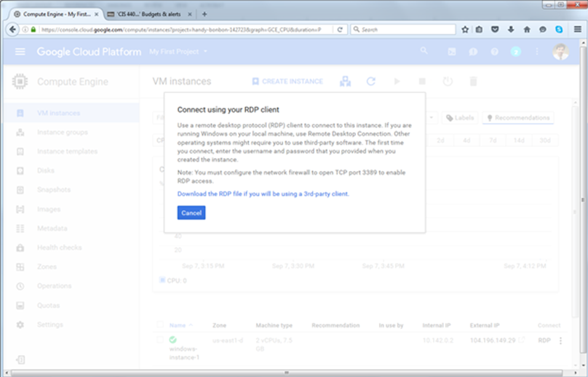Click the Skype toolbar icon

559,29
